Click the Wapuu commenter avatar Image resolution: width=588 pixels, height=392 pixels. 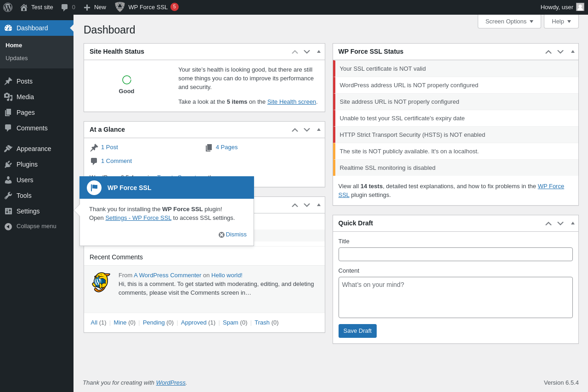(x=101, y=282)
